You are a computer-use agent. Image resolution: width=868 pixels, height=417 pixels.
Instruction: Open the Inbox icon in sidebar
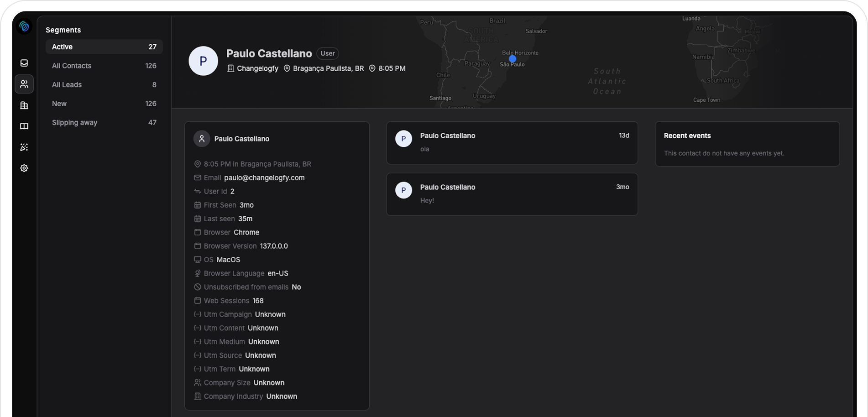pos(24,63)
